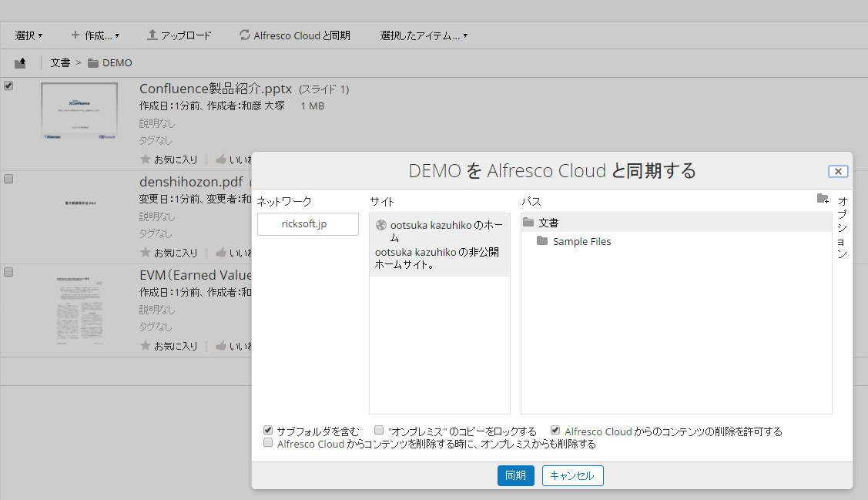The width and height of the screenshot is (868, 500).
Task: Click the Alfresco Cloud sync icon
Action: [x=245, y=35]
